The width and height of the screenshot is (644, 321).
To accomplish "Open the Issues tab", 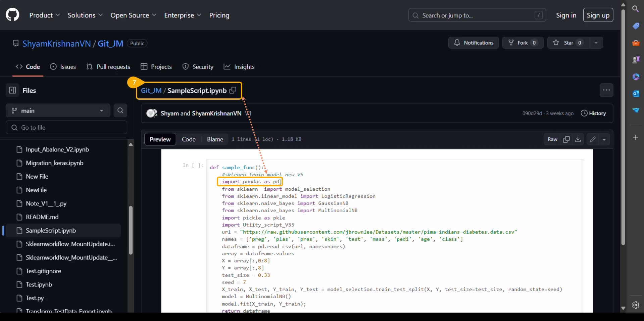I will tap(63, 67).
